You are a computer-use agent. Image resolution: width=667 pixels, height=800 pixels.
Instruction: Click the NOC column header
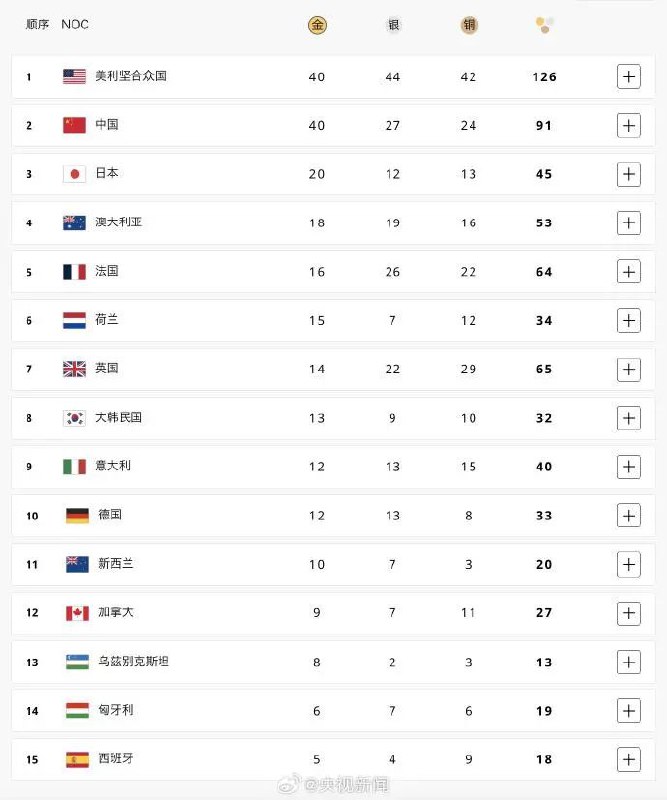pyautogui.click(x=75, y=24)
